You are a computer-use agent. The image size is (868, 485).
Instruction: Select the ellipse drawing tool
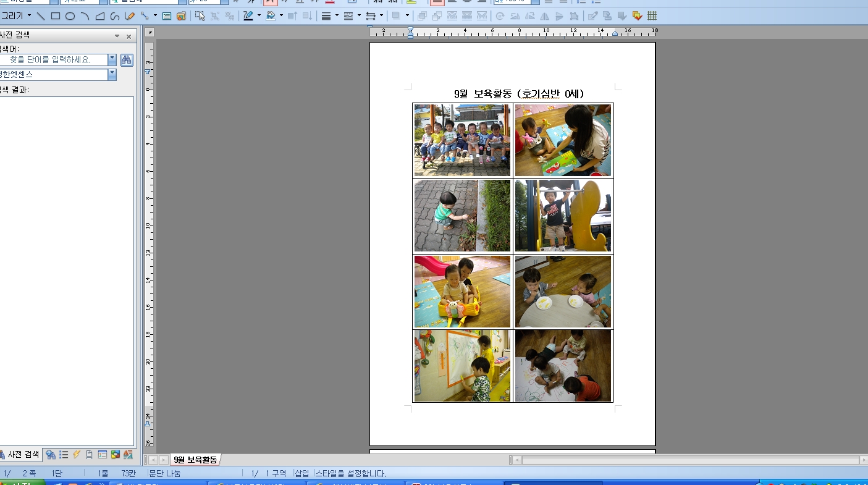point(70,16)
